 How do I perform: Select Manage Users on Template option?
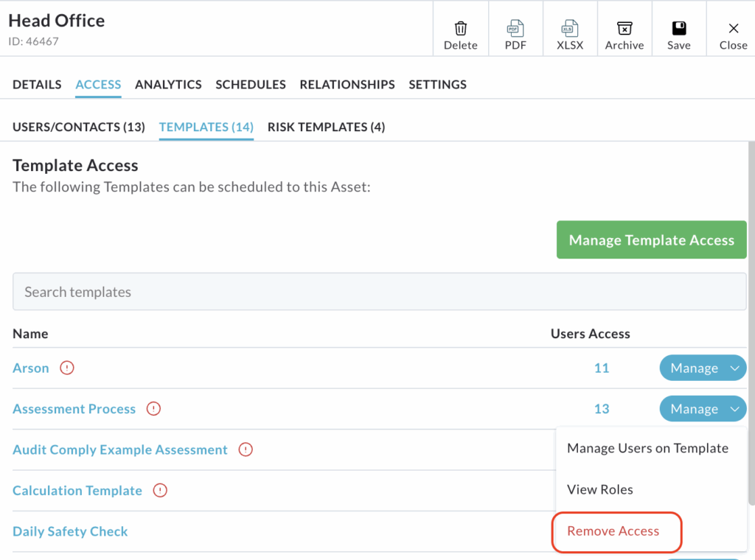click(647, 449)
